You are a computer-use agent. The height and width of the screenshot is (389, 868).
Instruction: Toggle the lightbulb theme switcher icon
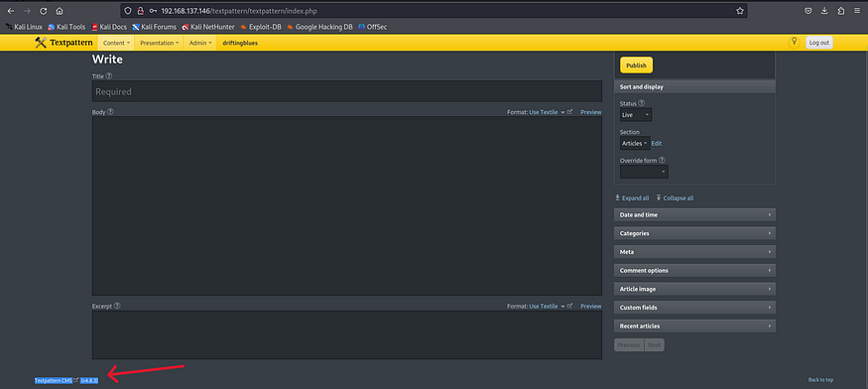point(795,43)
